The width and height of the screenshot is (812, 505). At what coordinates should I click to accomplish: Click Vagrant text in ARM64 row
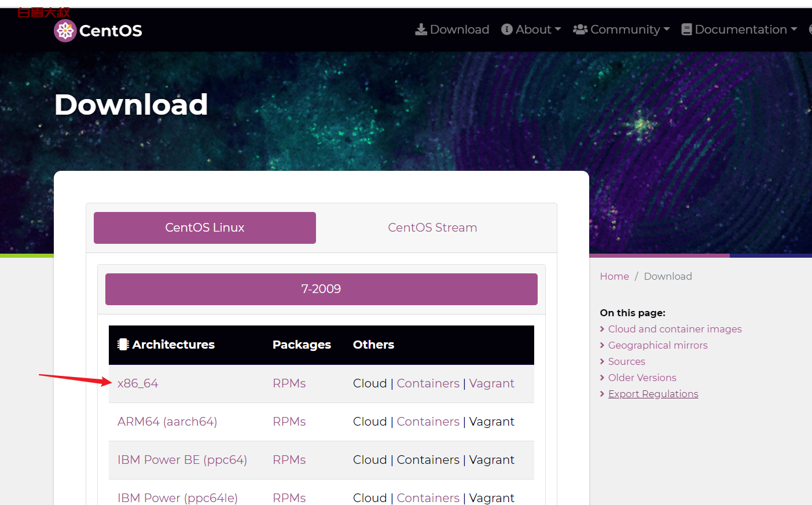[x=492, y=422]
